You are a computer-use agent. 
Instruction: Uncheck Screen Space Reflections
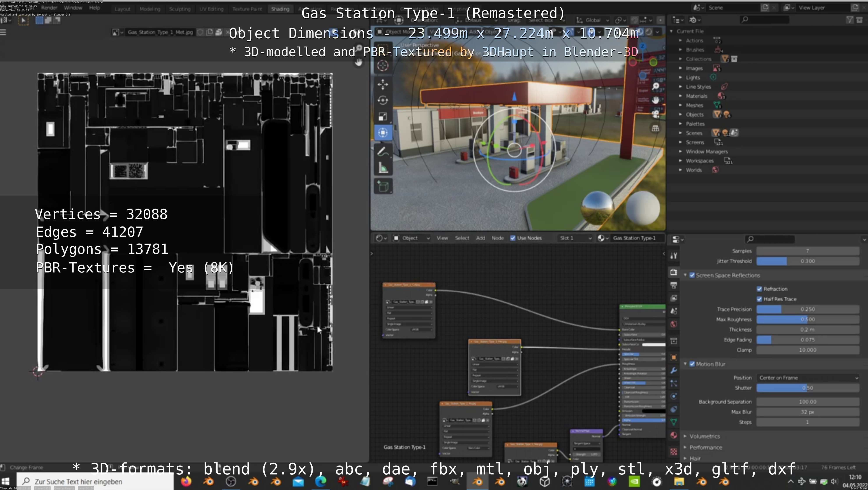tap(692, 275)
